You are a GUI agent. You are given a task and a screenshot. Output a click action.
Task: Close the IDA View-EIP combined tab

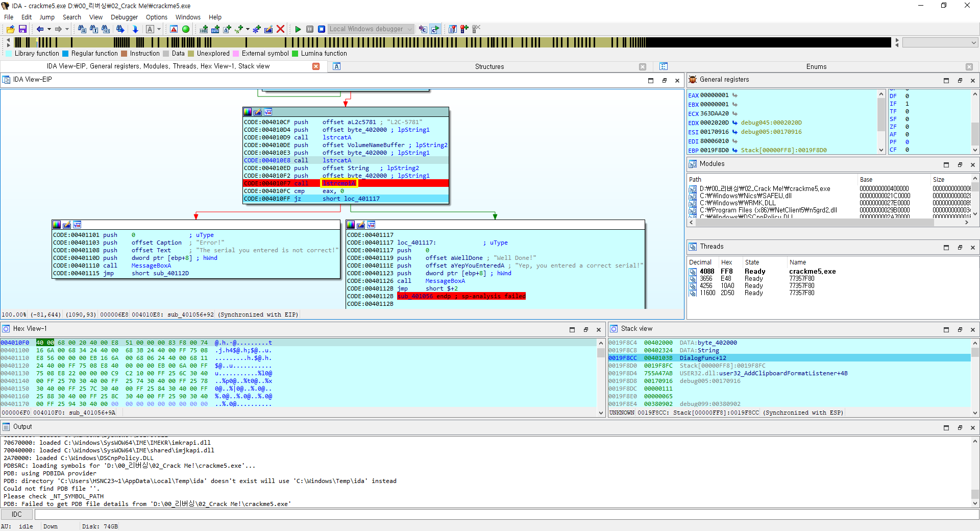tap(316, 66)
